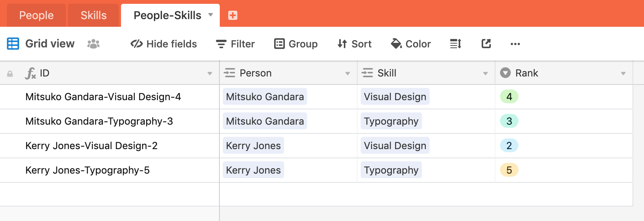Open the Grid view switcher icon

point(13,44)
